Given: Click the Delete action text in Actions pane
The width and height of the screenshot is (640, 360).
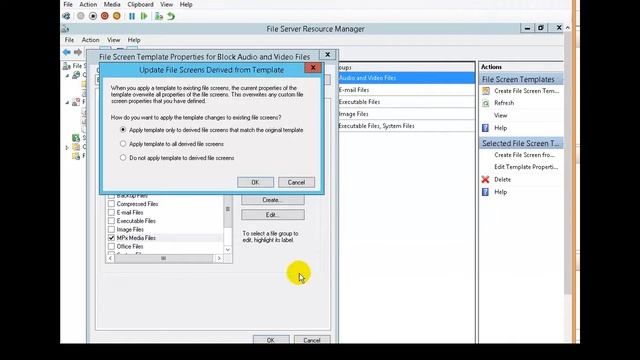Looking at the screenshot, I should pos(502,180).
